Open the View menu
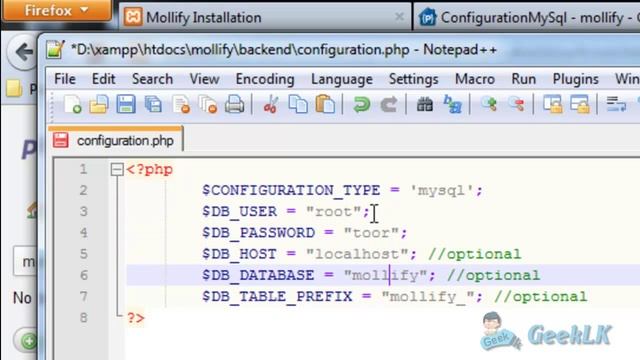This screenshot has height=360, width=640. pyautogui.click(x=204, y=79)
